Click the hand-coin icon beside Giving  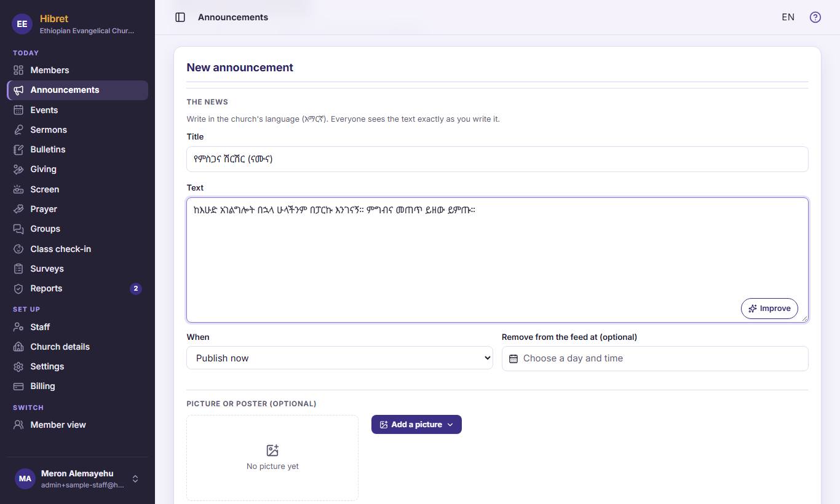[18, 169]
